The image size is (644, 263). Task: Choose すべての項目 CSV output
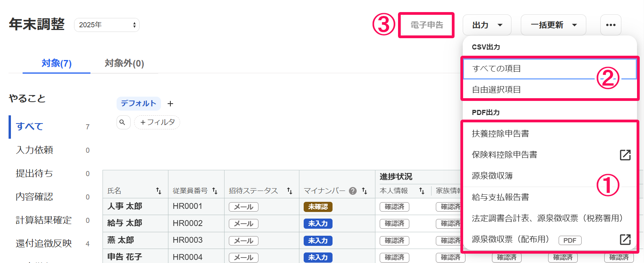(x=550, y=69)
